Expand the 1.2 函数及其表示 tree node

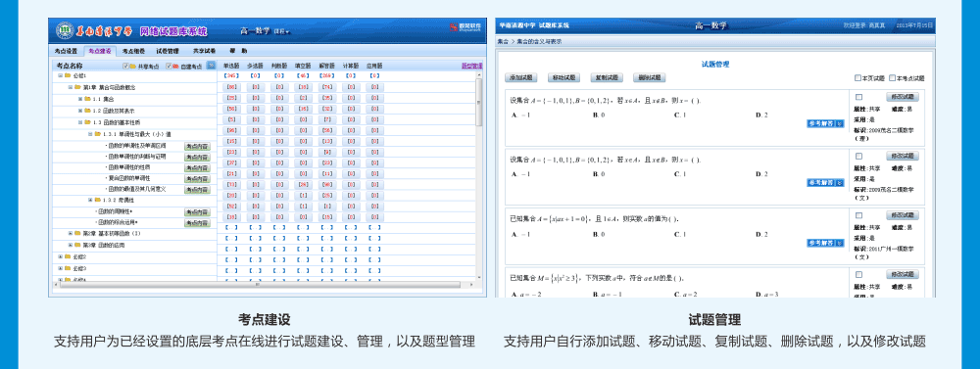80,111
